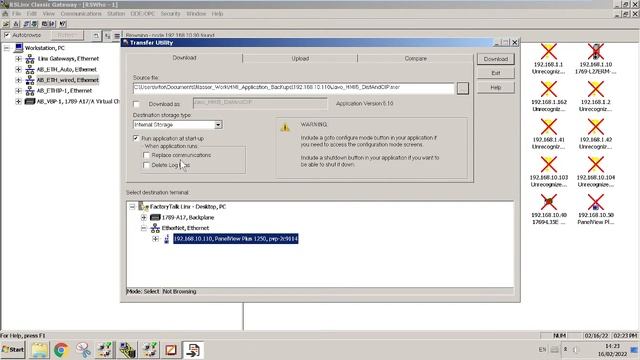Click the Exit button
Viewport: 640px width, 360px height.
point(496,73)
